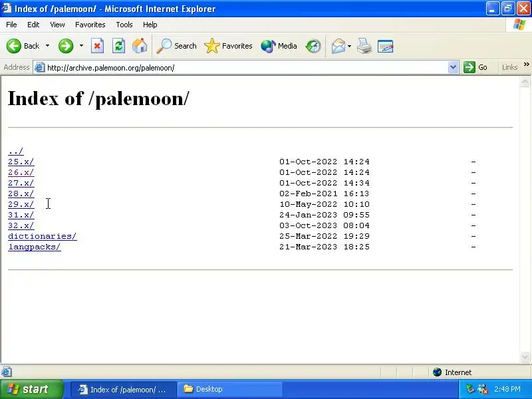Click the date 10-May-2022 10:10
Screen dimensions: 532x399
325,204
